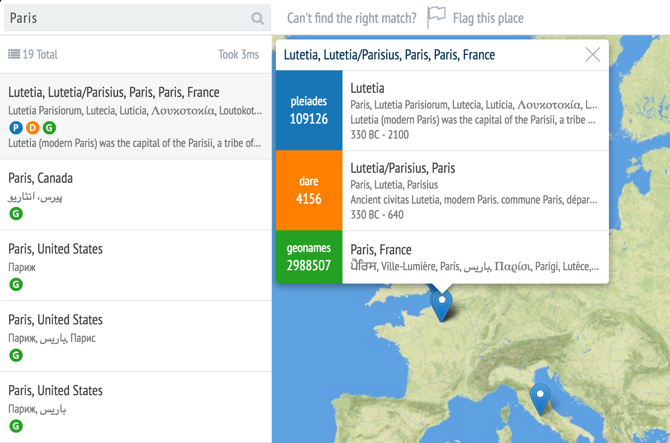Click the blue map pin over France

(x=440, y=301)
